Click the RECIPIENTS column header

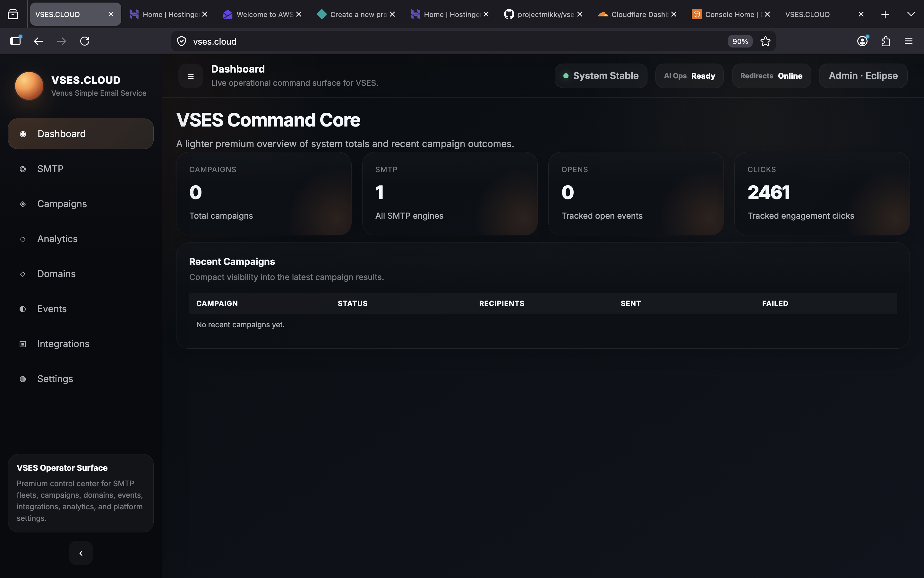pyautogui.click(x=502, y=303)
